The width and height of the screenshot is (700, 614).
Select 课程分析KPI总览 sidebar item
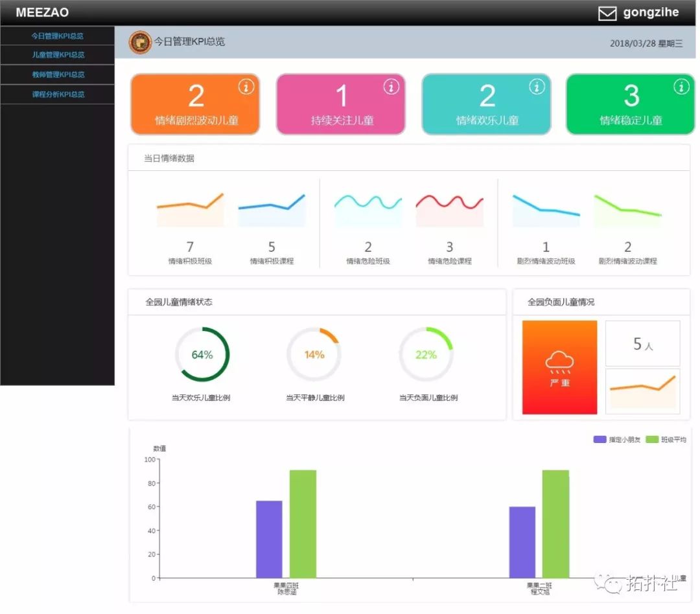coord(58,95)
